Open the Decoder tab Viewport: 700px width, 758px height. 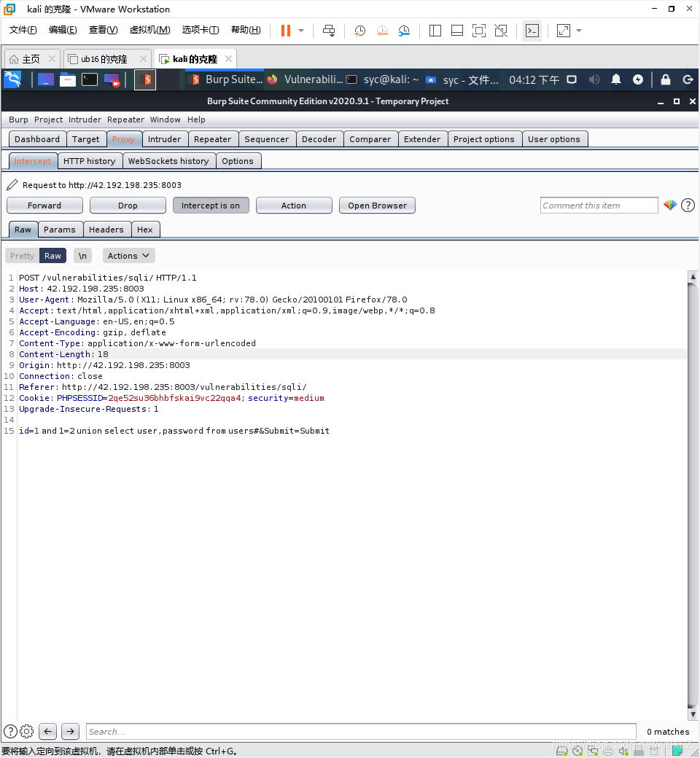pyautogui.click(x=319, y=139)
